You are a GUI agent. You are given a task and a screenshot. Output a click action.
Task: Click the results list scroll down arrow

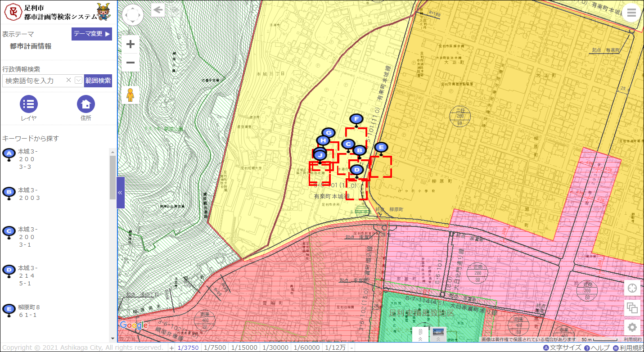(113, 338)
